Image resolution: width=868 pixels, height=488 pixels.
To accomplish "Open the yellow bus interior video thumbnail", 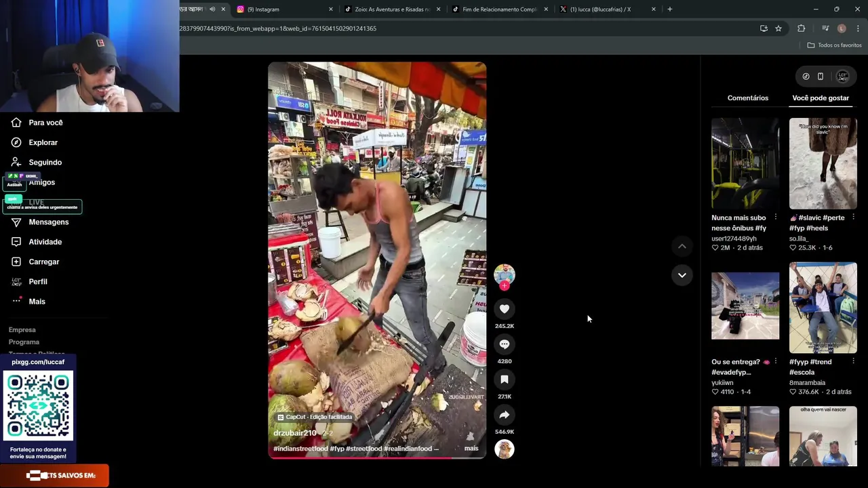I will click(x=745, y=163).
